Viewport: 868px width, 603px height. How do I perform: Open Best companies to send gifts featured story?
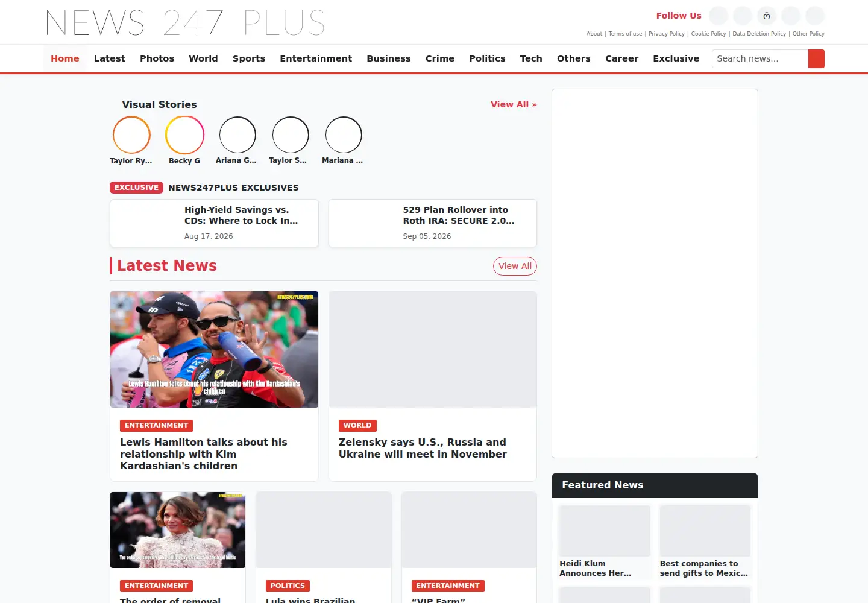pos(705,542)
